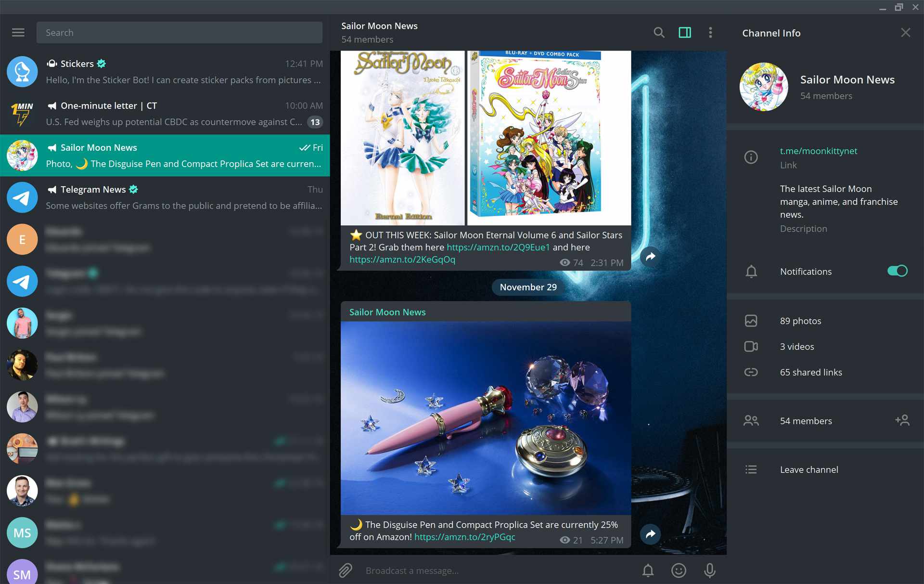Click the Notifications bell icon
Screen dimensions: 924x584
click(751, 272)
